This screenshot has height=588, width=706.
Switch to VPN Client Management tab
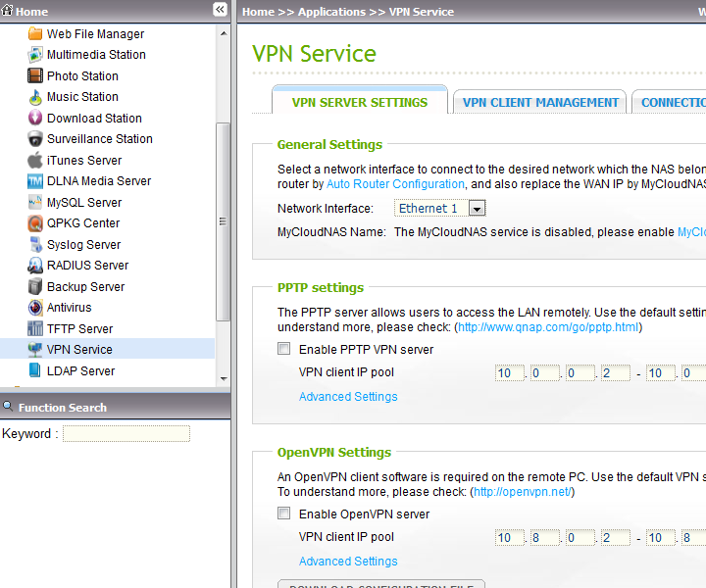click(x=540, y=102)
